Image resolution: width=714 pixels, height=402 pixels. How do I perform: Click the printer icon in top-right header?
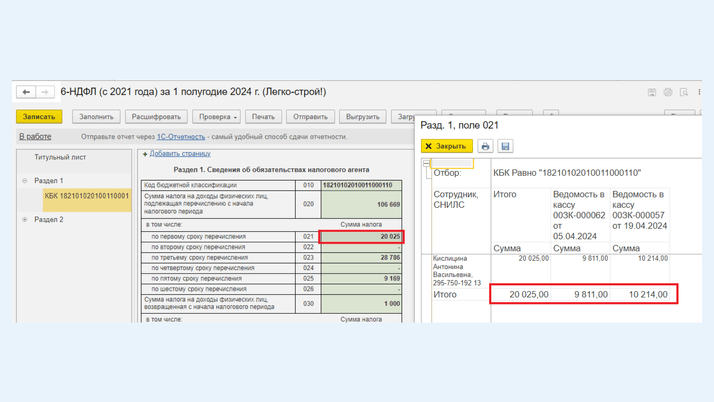pos(668,92)
